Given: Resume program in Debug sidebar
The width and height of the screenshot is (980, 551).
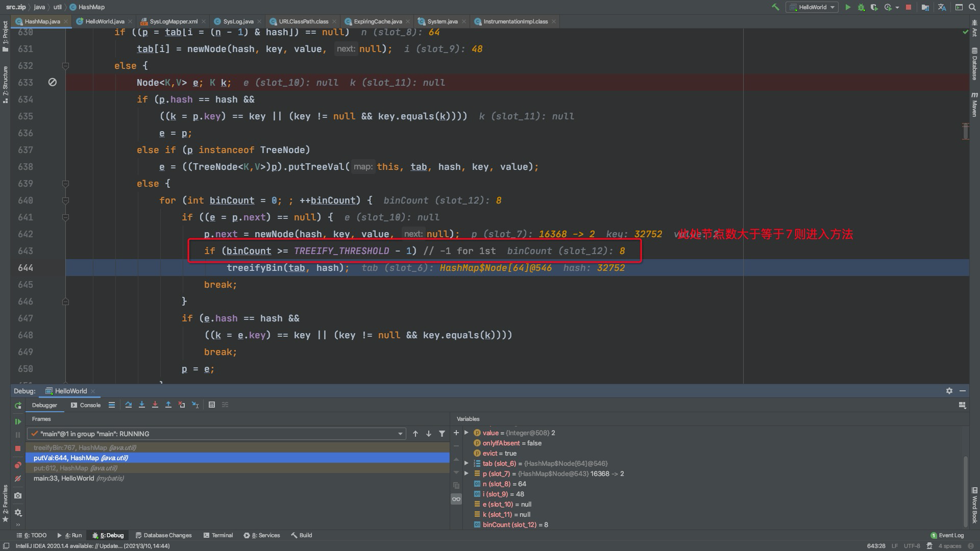Looking at the screenshot, I should (18, 421).
